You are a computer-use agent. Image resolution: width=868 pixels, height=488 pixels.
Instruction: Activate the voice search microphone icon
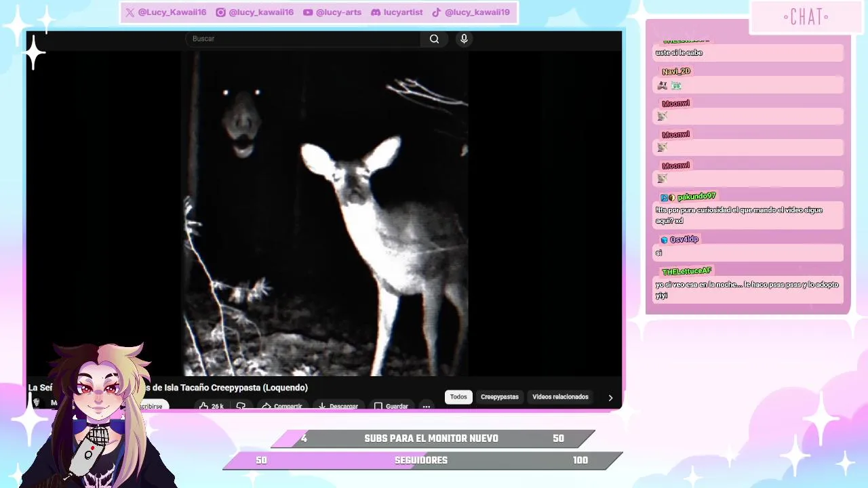[x=464, y=39]
